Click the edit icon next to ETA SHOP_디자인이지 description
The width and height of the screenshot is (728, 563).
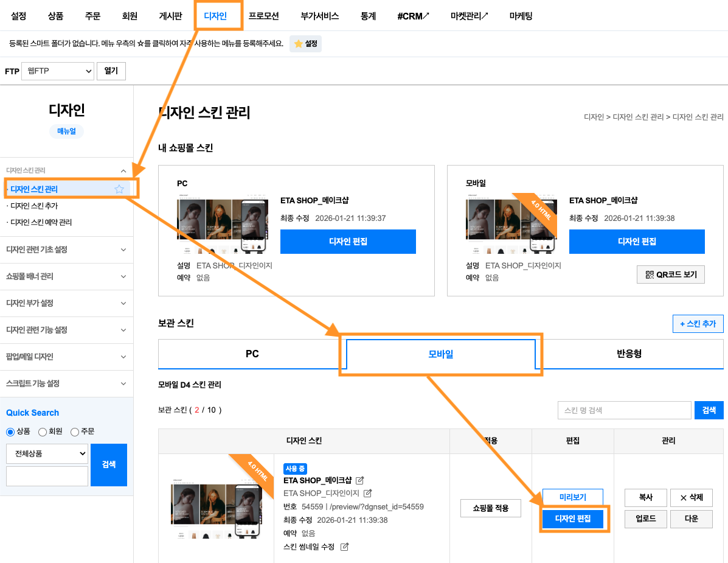click(368, 494)
